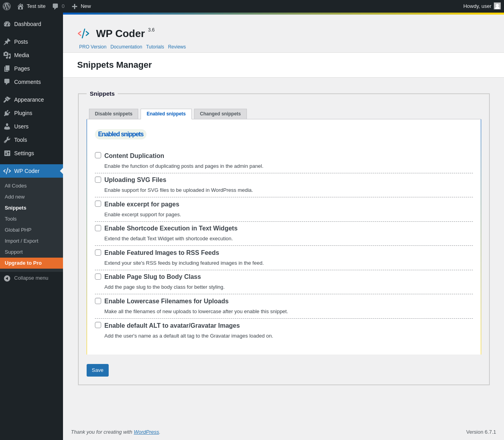Click the plus icon next to New
Image resolution: width=504 pixels, height=440 pixels.
click(x=74, y=6)
